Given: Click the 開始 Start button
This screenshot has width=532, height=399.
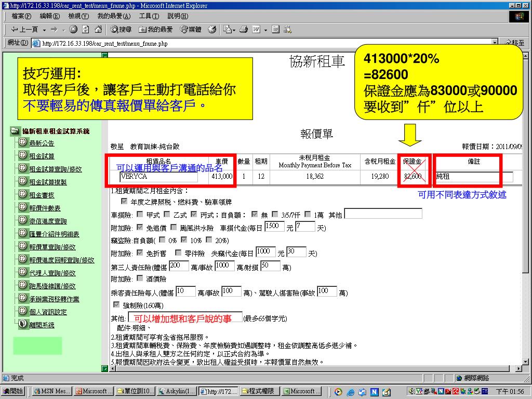Looking at the screenshot, I should point(12,391).
